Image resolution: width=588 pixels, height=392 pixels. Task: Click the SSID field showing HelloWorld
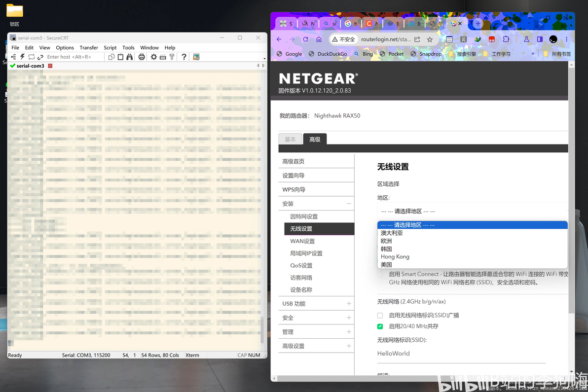point(461,354)
